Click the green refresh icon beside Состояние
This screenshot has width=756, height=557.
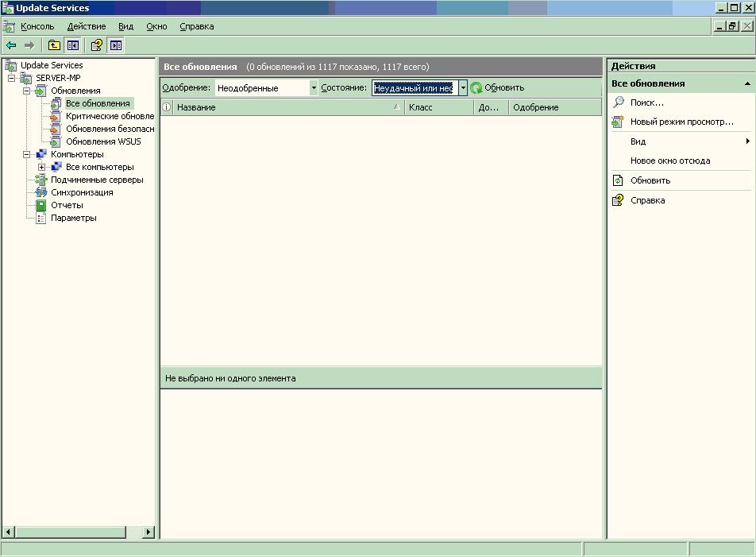click(476, 87)
